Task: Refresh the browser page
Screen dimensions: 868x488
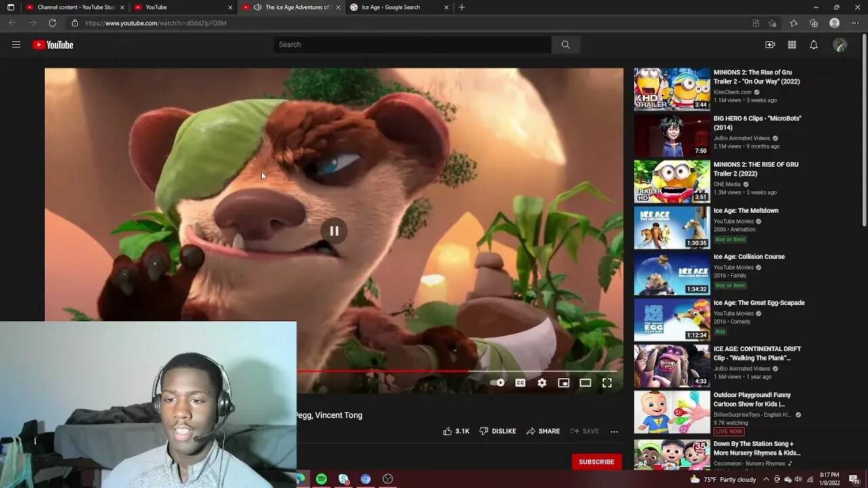Action: 52,23
